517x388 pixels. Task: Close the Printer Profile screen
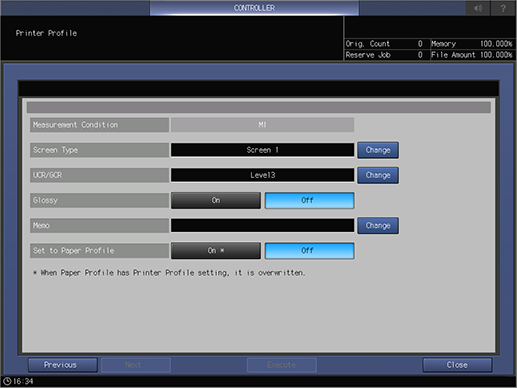[x=457, y=365]
